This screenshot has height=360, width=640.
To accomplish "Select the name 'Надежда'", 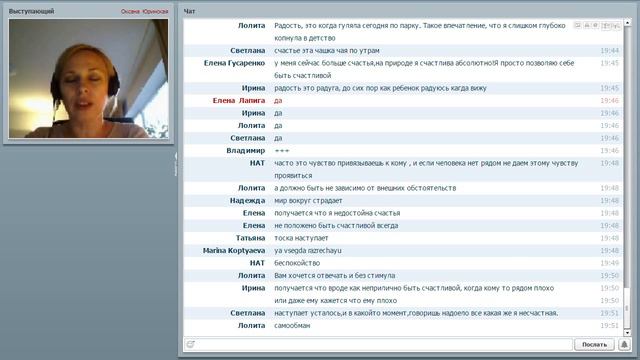I will click(247, 200).
